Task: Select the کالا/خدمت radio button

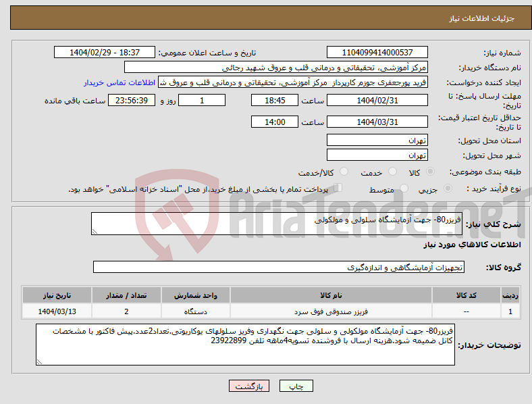Action: coord(344,172)
